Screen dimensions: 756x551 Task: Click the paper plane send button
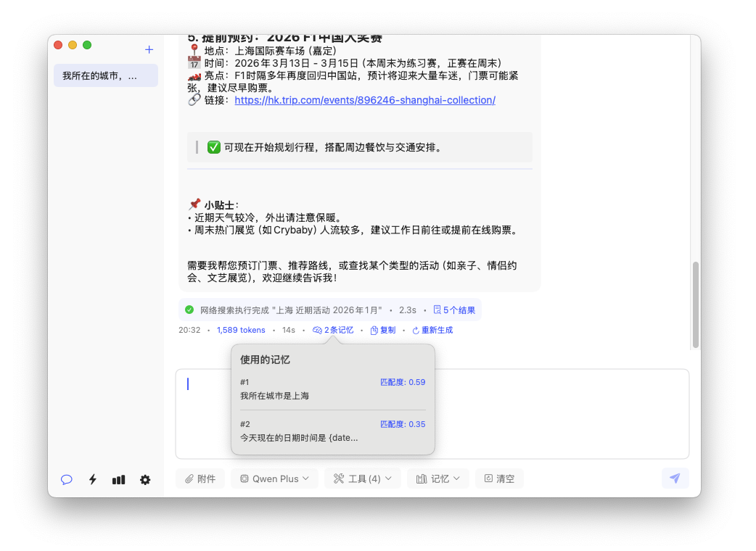click(675, 478)
